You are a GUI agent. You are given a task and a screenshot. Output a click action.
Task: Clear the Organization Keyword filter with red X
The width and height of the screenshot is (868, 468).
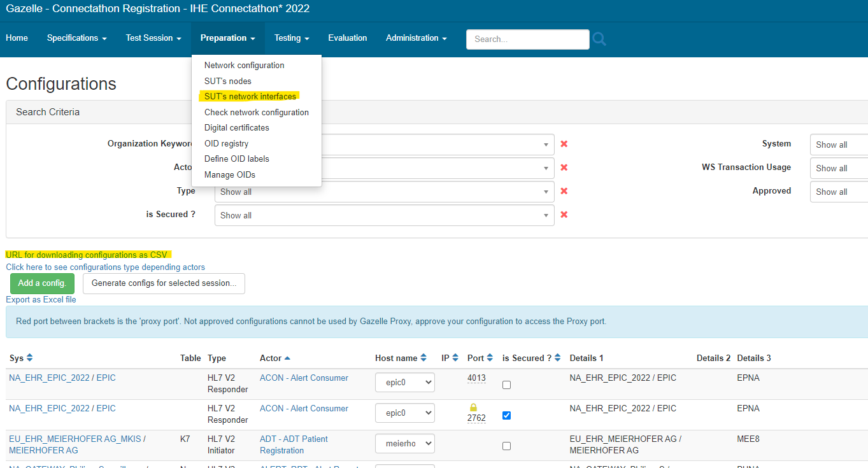[564, 144]
